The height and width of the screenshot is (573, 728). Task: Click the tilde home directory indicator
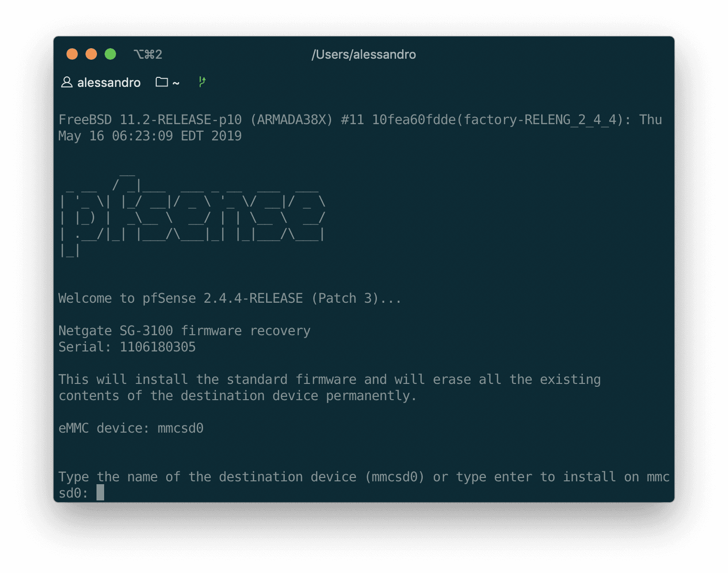pyautogui.click(x=176, y=84)
